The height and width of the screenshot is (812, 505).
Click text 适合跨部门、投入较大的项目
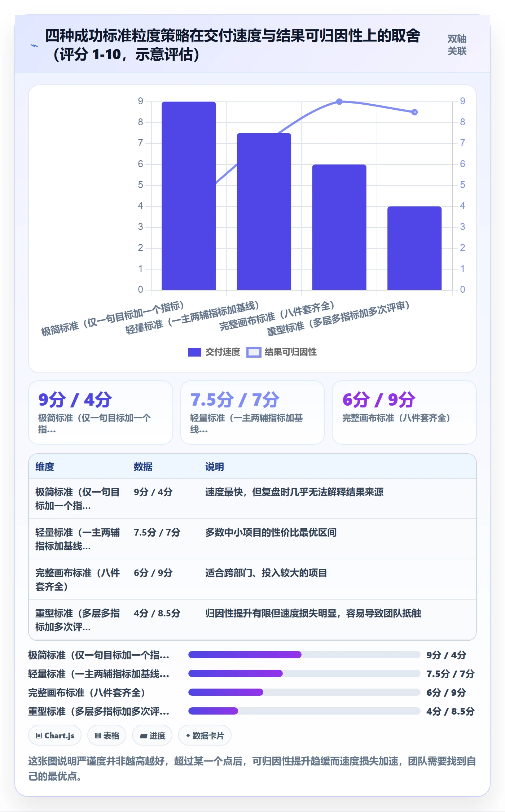click(266, 573)
